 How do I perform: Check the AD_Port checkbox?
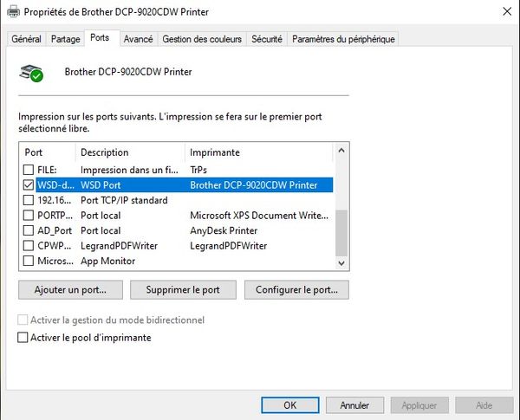click(29, 230)
